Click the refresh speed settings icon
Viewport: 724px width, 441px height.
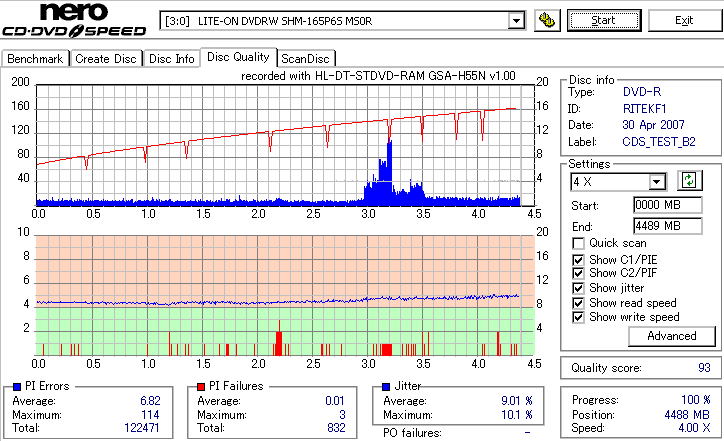click(x=689, y=180)
